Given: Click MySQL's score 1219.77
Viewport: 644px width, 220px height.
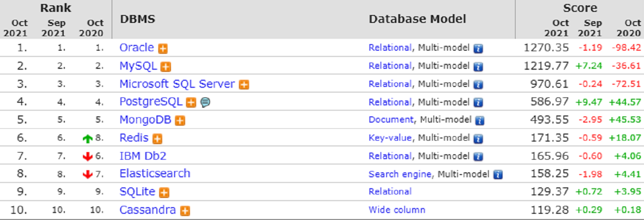Looking at the screenshot, I should (x=546, y=66).
